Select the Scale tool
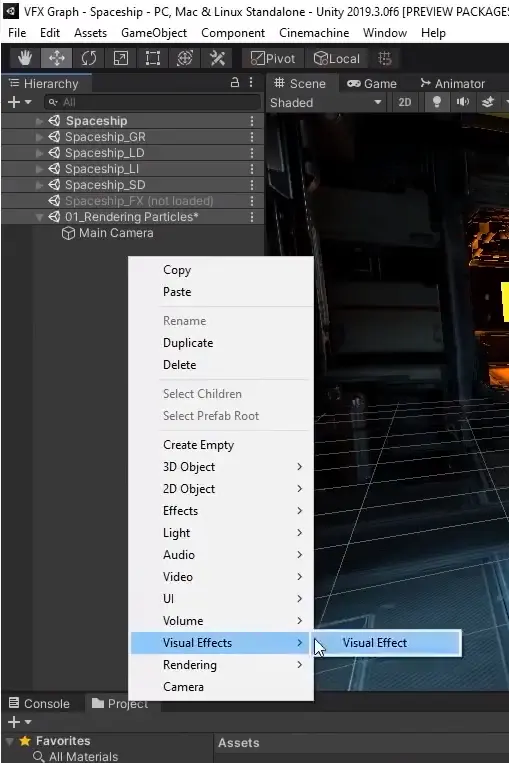 120,58
